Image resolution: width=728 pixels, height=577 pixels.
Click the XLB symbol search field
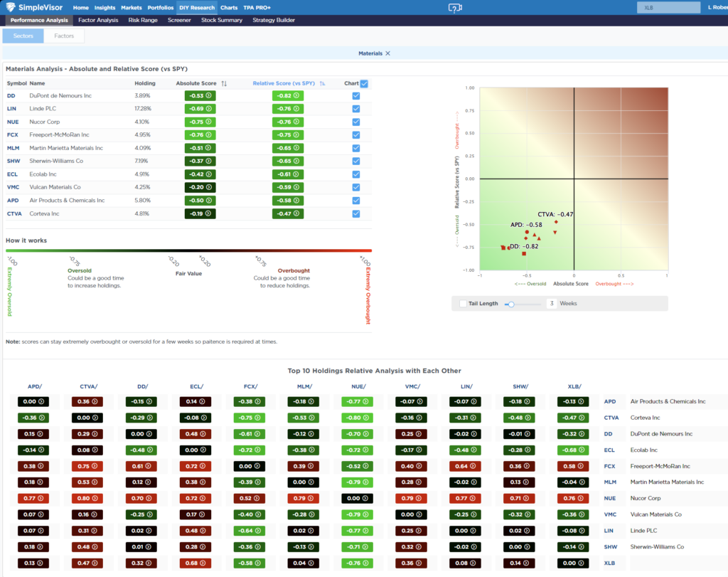tap(668, 8)
